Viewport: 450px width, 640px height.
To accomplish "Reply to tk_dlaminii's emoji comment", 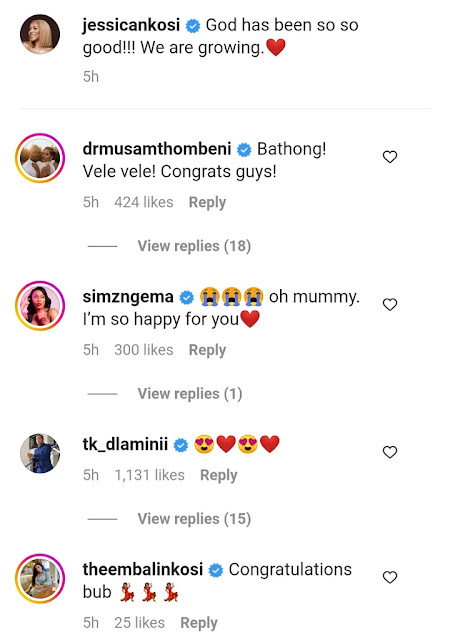I will (218, 475).
